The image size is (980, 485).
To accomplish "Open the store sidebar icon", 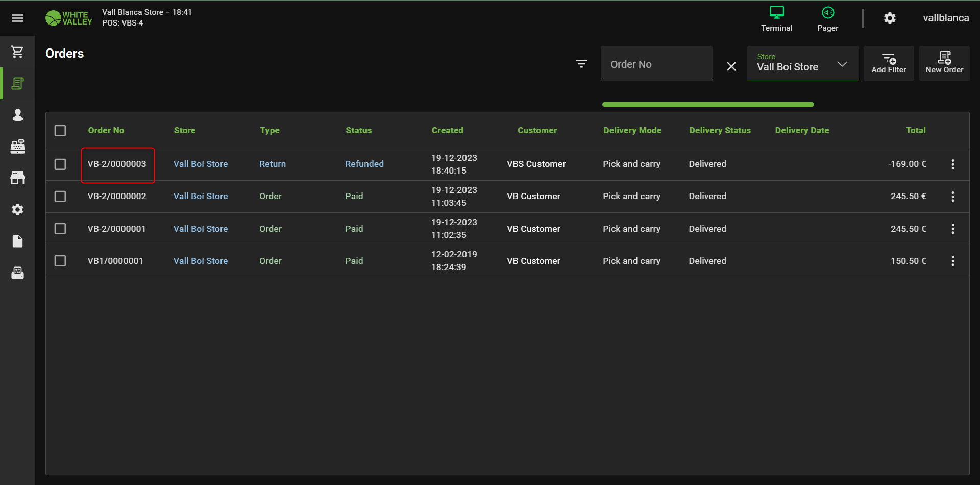I will click(x=18, y=178).
